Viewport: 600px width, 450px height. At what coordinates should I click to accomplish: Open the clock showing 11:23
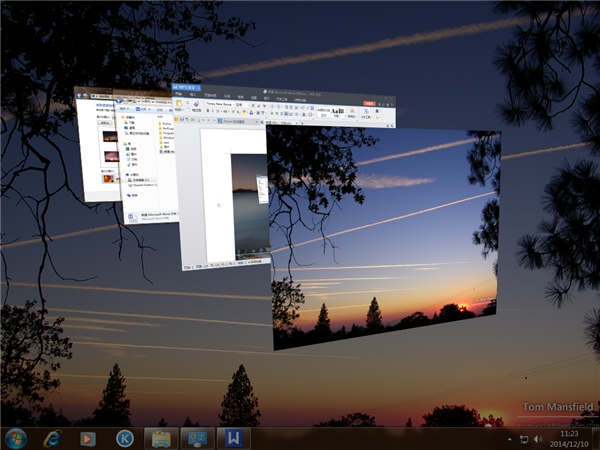click(x=569, y=439)
